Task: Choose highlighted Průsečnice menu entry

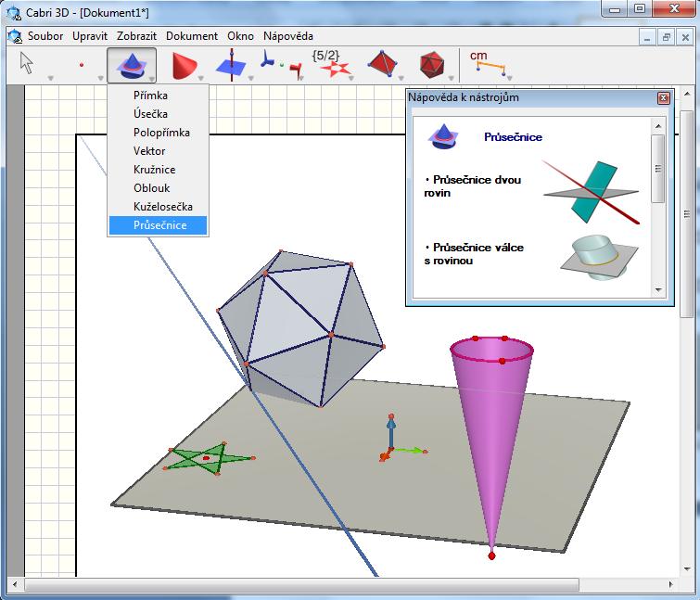Action: point(158,225)
